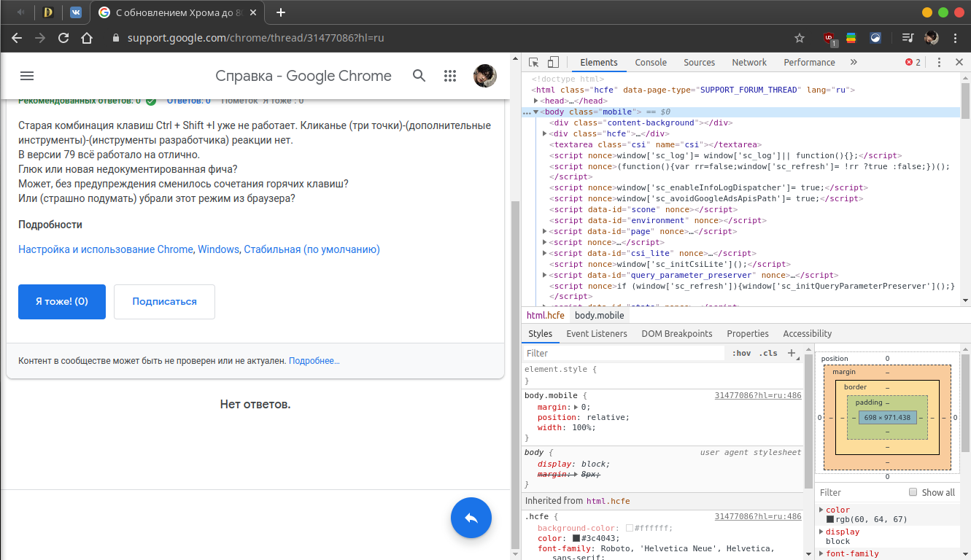This screenshot has width=971, height=560.
Task: Expand the head element in DOM tree
Action: 536,101
